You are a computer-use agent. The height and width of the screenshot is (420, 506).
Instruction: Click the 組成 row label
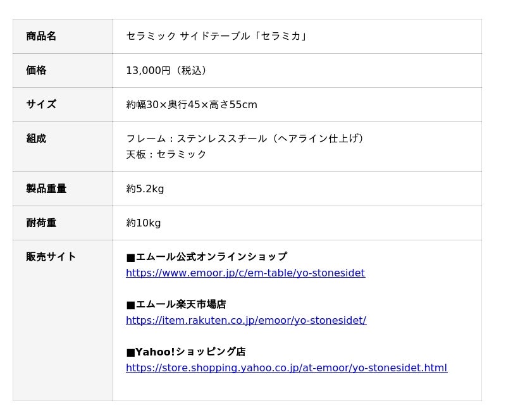click(36, 139)
